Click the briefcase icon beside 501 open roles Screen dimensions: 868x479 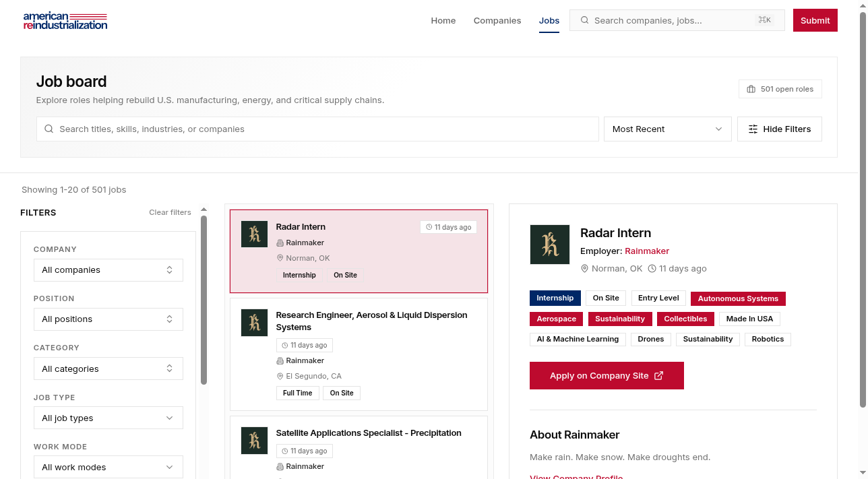click(751, 89)
